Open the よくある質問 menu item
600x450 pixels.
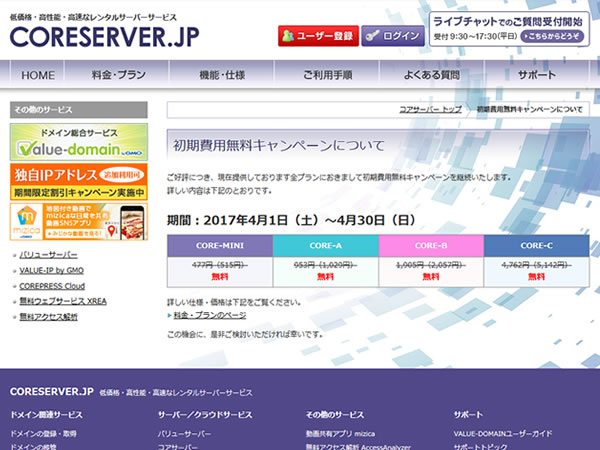coord(432,75)
